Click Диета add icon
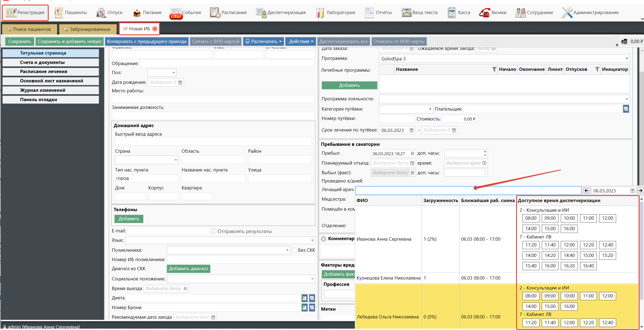 pyautogui.click(x=304, y=298)
